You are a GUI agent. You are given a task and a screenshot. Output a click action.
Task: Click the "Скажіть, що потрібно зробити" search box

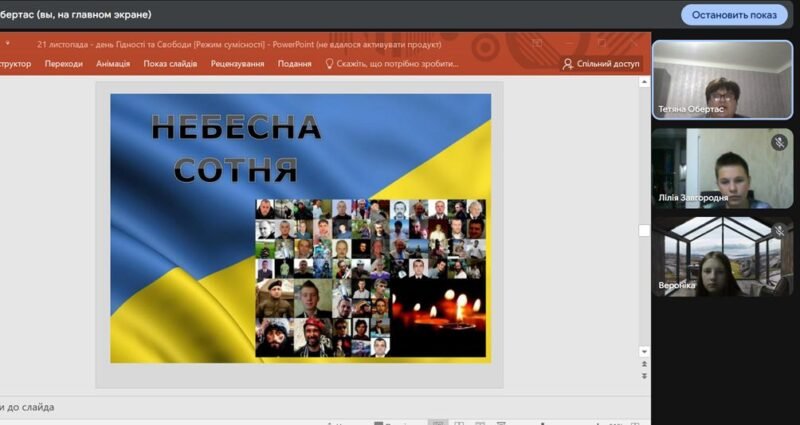[x=397, y=64]
